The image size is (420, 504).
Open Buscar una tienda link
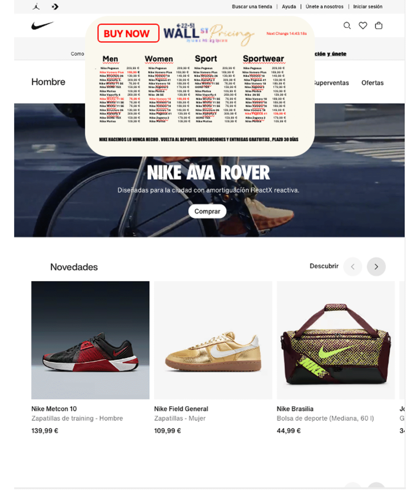coord(252,7)
